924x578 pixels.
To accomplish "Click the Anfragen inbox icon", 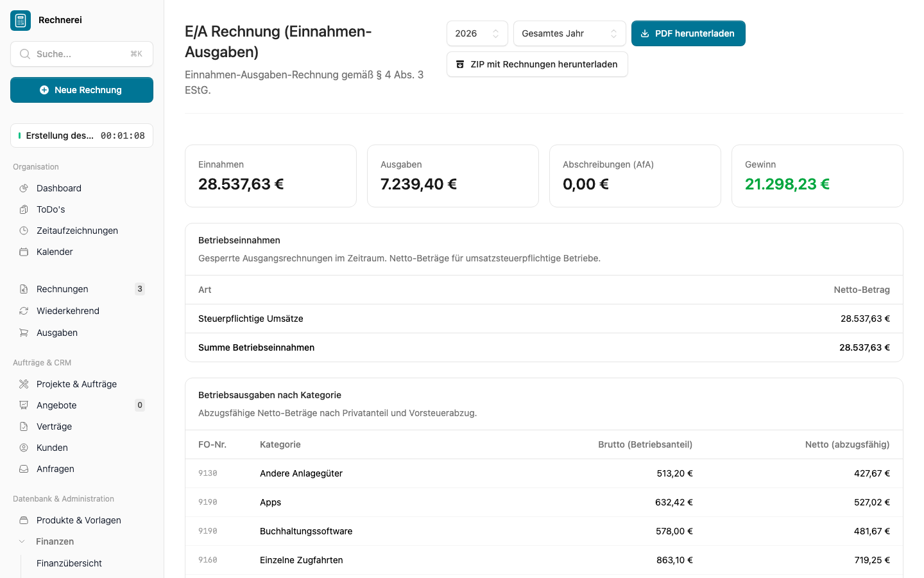I will (24, 469).
